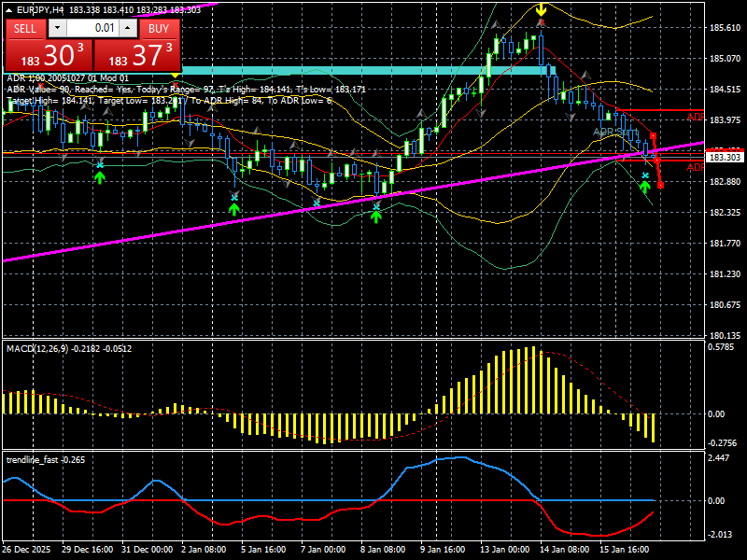This screenshot has height=560, width=747.
Task: Click the 185.610 price axis label
Action: coord(726,28)
